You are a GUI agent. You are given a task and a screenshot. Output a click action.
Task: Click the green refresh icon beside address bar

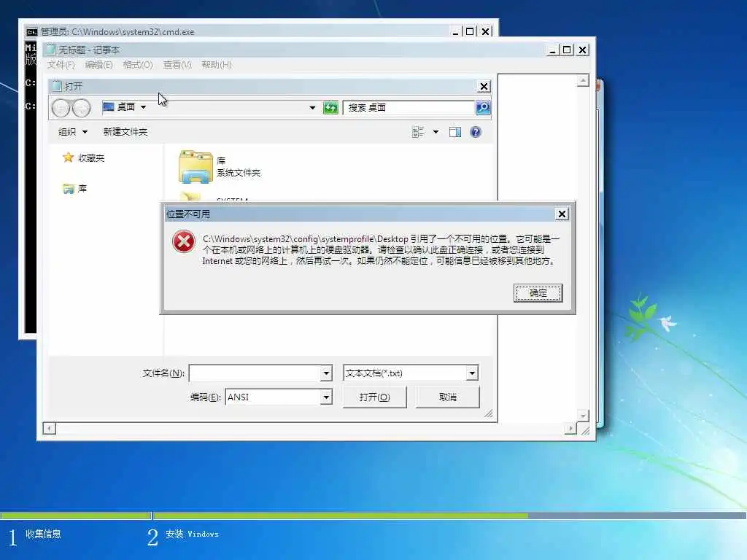click(330, 108)
